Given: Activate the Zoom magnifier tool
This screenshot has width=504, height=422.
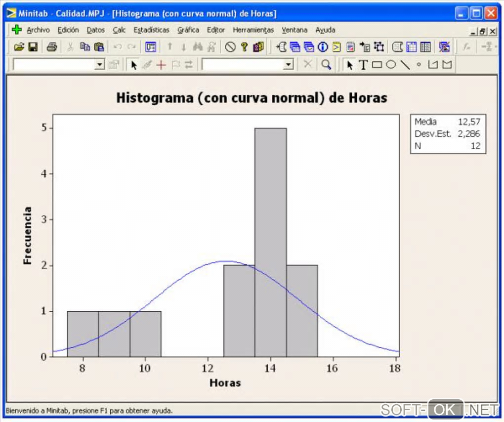Looking at the screenshot, I should click(326, 65).
